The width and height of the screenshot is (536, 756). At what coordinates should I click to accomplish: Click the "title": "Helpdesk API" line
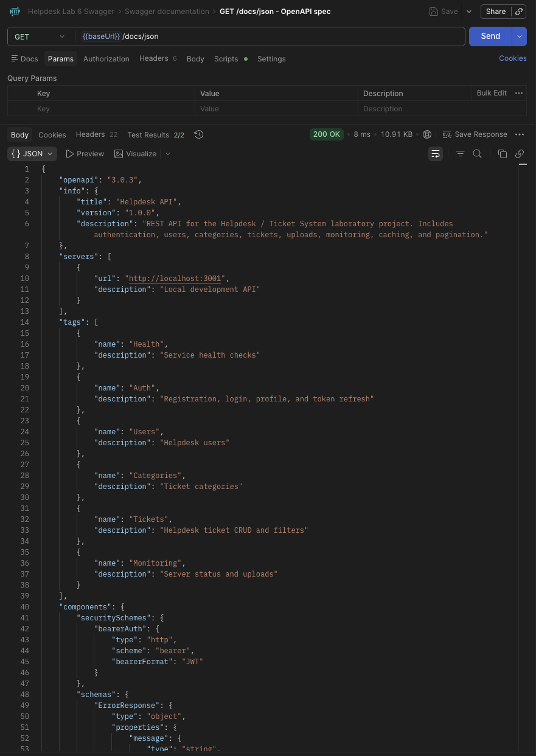click(x=129, y=202)
